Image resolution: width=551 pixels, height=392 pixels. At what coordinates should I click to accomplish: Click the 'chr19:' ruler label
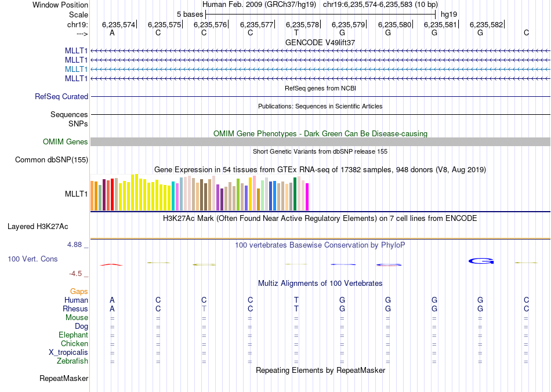coord(78,24)
